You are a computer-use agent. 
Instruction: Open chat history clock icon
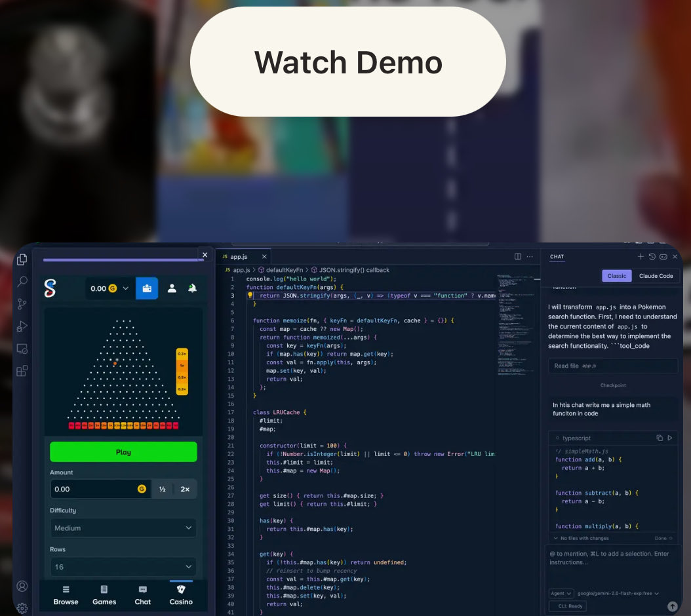(x=652, y=256)
